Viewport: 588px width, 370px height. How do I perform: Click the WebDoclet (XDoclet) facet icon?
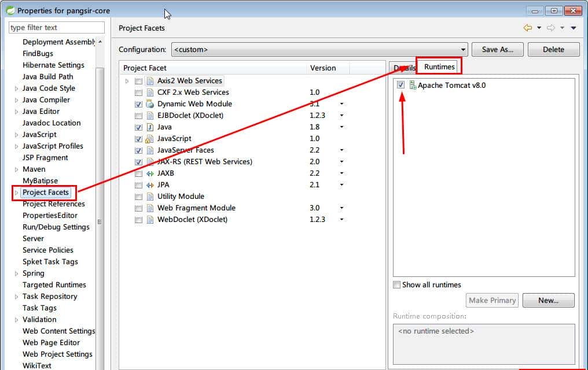(x=150, y=220)
